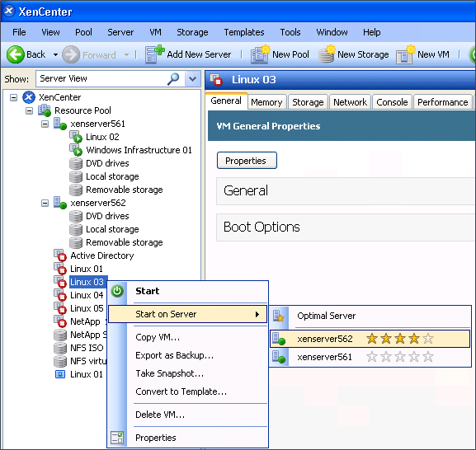Click the Optimal Server star icon
Viewport: 476px width, 450px height.
coord(278,316)
